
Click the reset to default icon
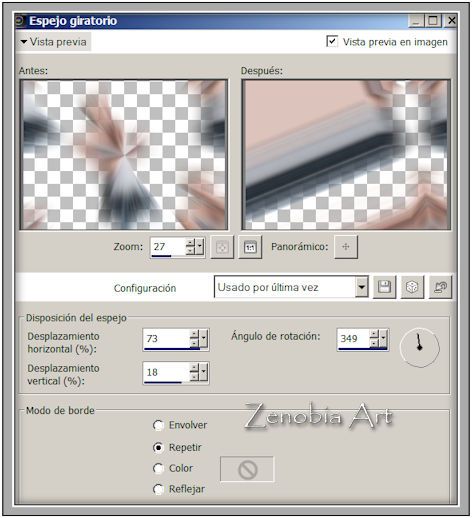[440, 287]
